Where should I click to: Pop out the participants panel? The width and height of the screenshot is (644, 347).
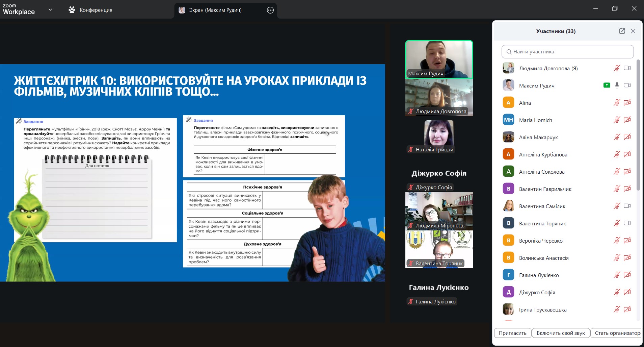tap(622, 31)
